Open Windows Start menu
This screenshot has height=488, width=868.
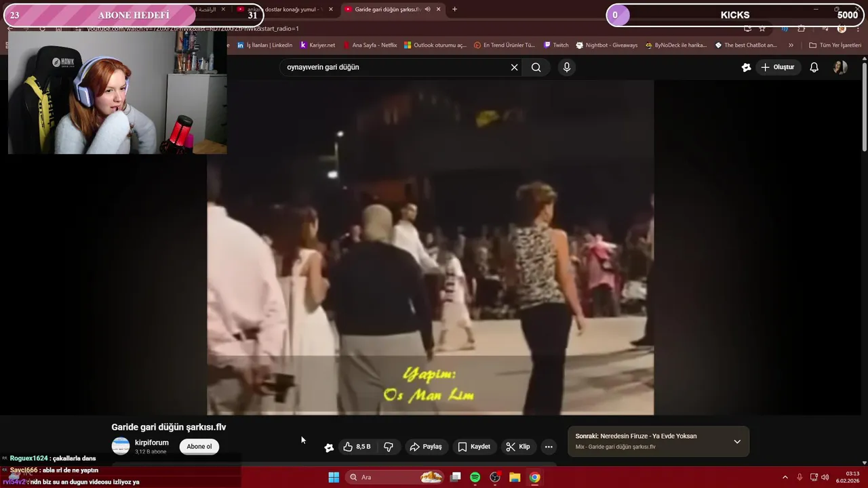click(x=334, y=477)
